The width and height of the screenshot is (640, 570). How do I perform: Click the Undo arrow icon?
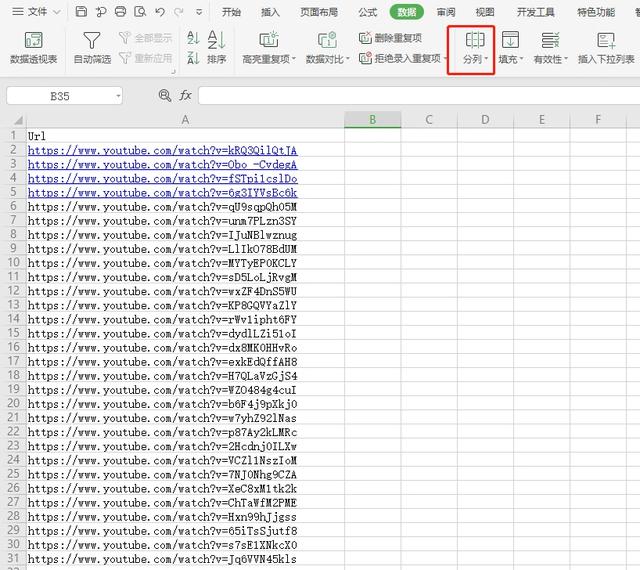160,12
